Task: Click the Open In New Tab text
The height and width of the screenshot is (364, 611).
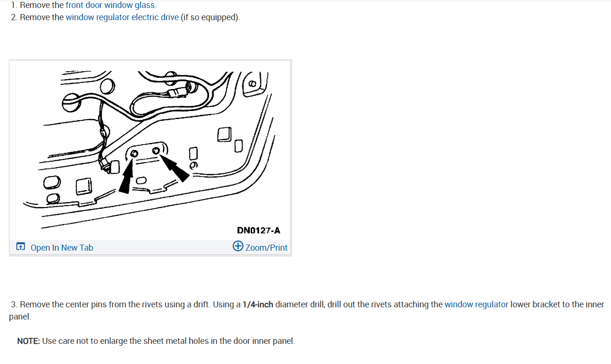Action: point(62,247)
